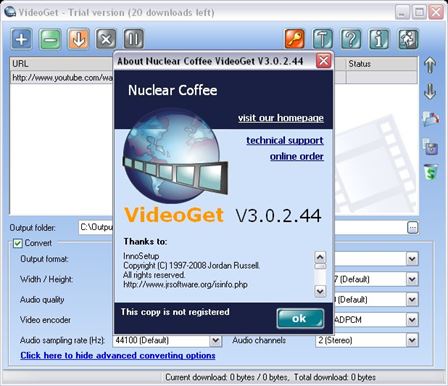Click the info about icon
The height and width of the screenshot is (386, 448).
pos(379,39)
